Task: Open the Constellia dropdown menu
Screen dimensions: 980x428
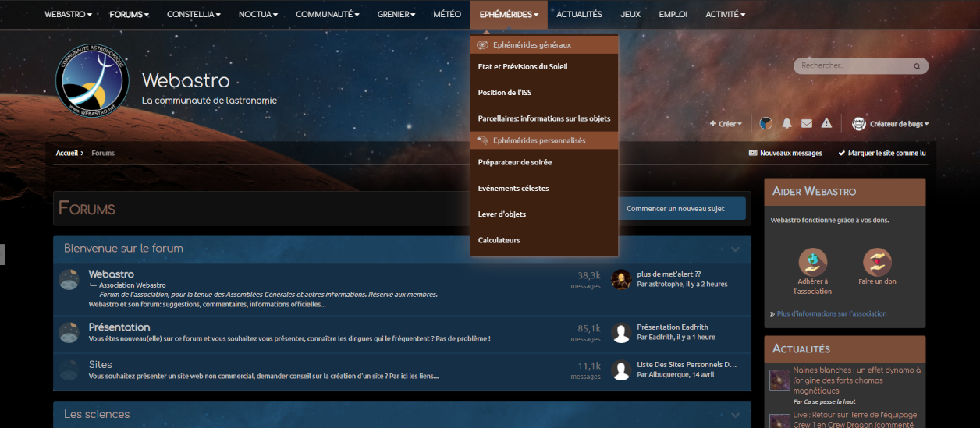Action: 194,14
